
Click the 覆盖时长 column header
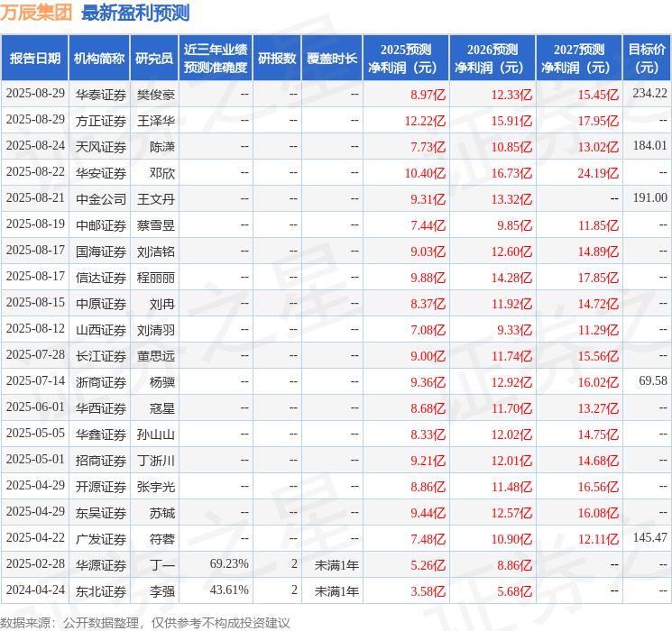332,59
